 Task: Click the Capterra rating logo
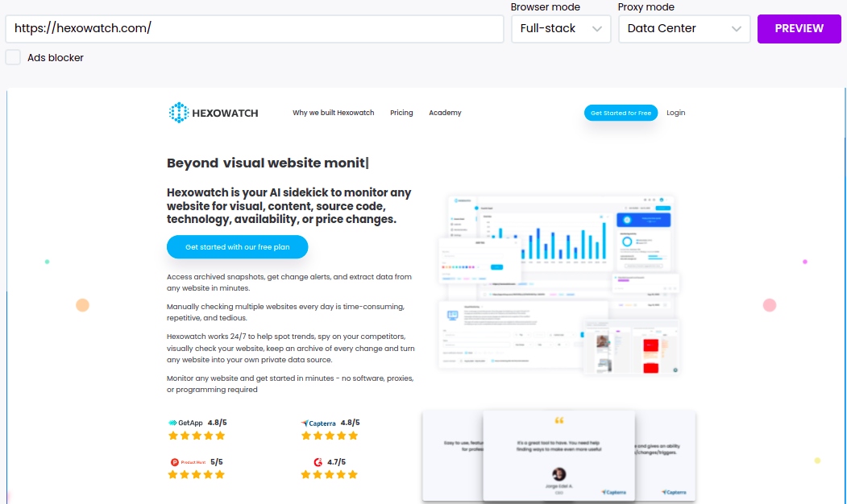(319, 423)
